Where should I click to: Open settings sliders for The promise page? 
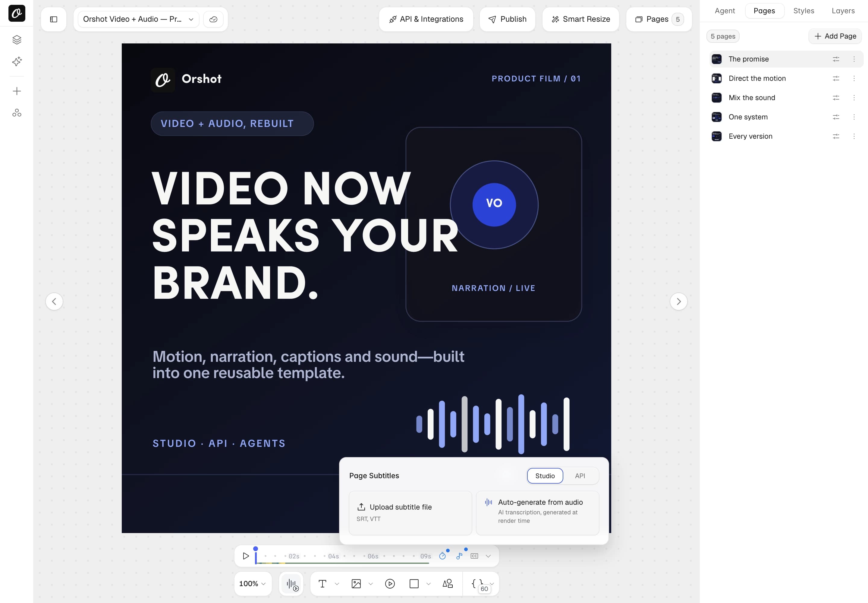[x=836, y=59]
